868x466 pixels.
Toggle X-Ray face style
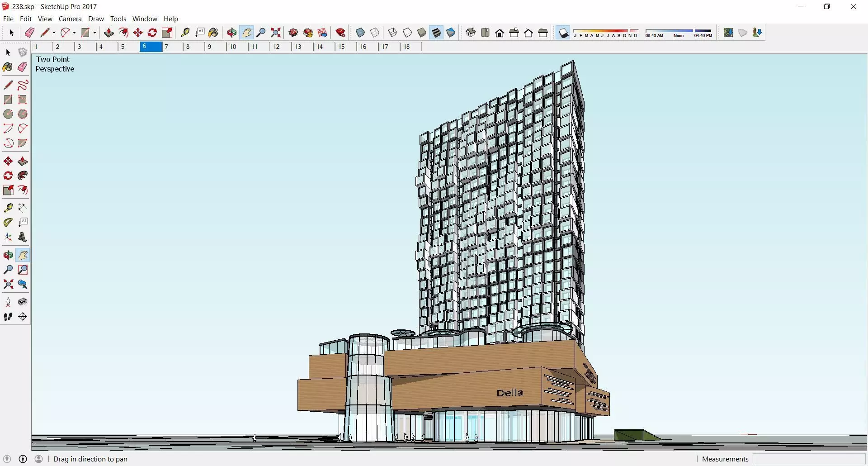(x=360, y=33)
